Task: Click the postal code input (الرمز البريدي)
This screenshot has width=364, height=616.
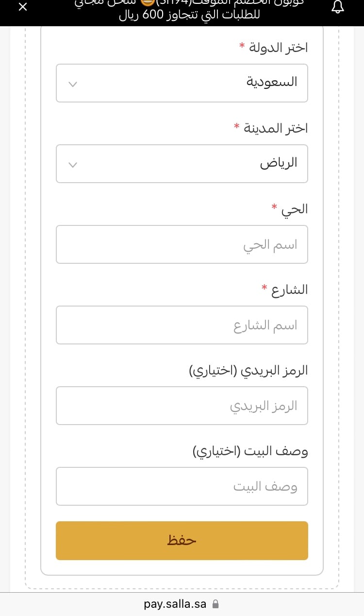Action: pos(182,406)
